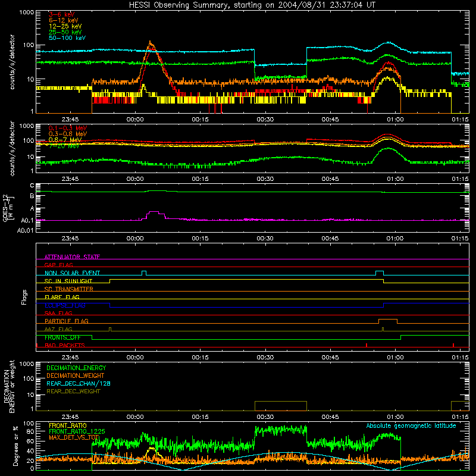This screenshot has height=476, width=476.
Task: Click the FRONTS_OFF flag label
Action: click(62, 337)
